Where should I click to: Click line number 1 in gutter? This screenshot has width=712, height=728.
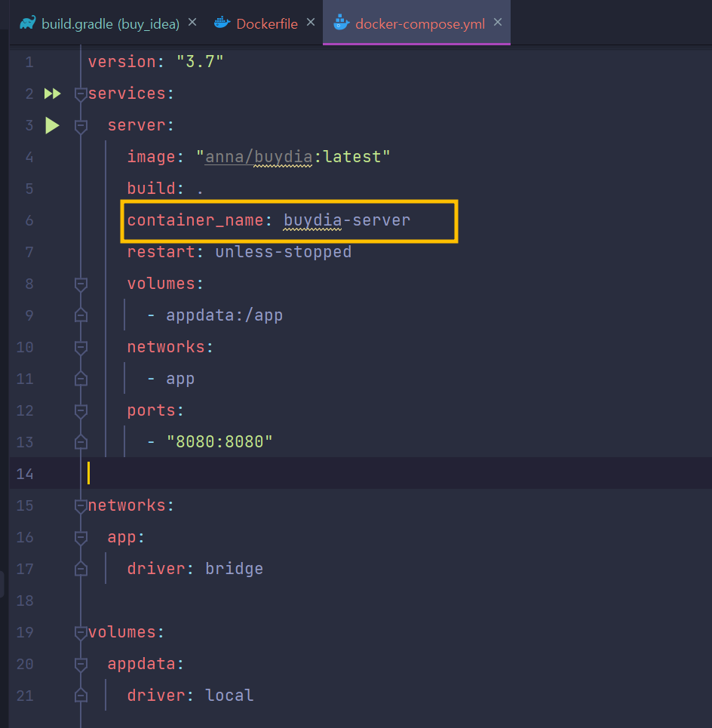29,62
